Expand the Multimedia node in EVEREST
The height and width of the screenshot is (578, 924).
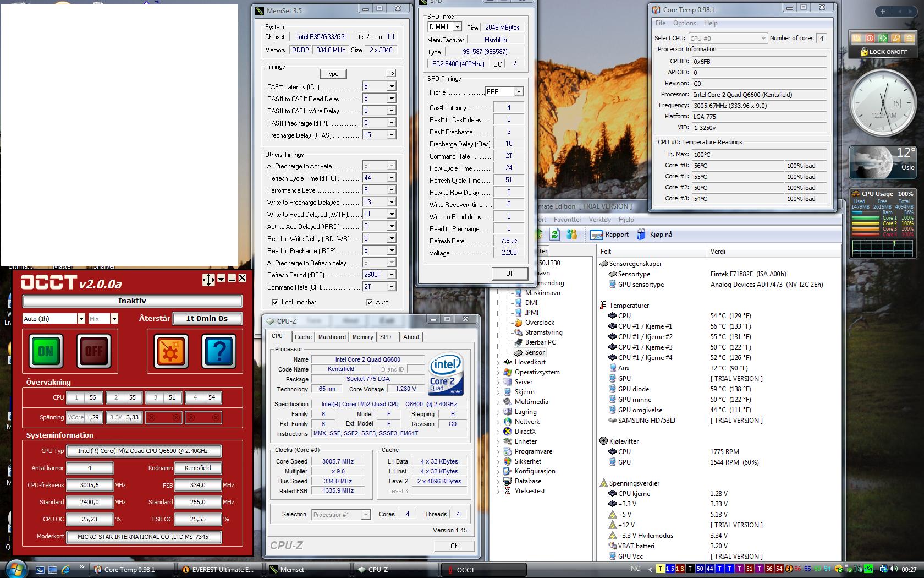(x=498, y=402)
